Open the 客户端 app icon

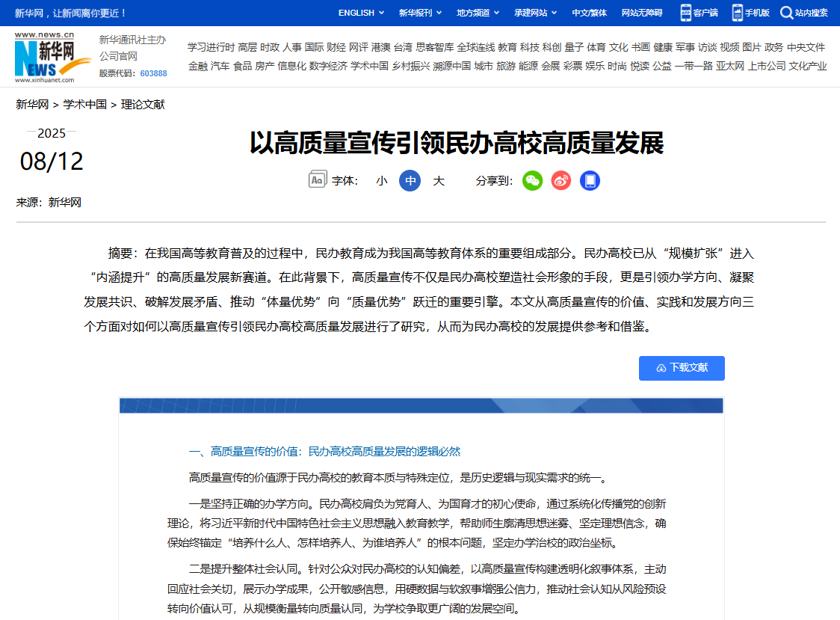coord(685,13)
